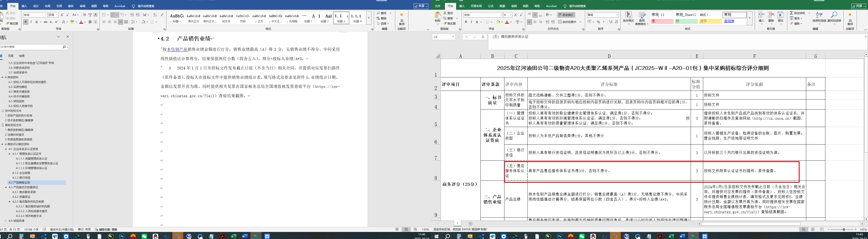The height and width of the screenshot is (239, 868).
Task: Open the Word font name dropdown
Action: click(46, 15)
